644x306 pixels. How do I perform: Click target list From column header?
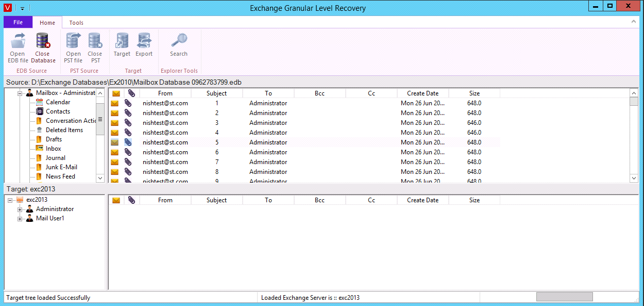click(165, 200)
